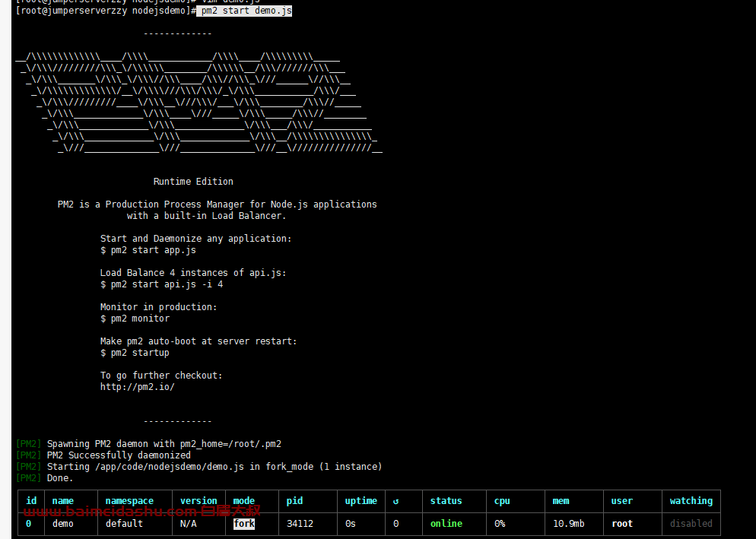Click 'Make pm2 auto-boot at server restart:' line
756x539 pixels.
(199, 341)
